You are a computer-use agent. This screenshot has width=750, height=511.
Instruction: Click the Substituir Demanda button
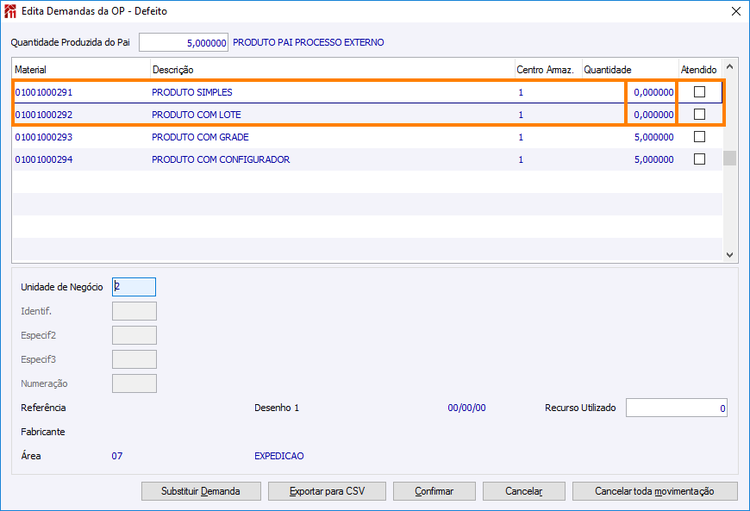click(201, 491)
